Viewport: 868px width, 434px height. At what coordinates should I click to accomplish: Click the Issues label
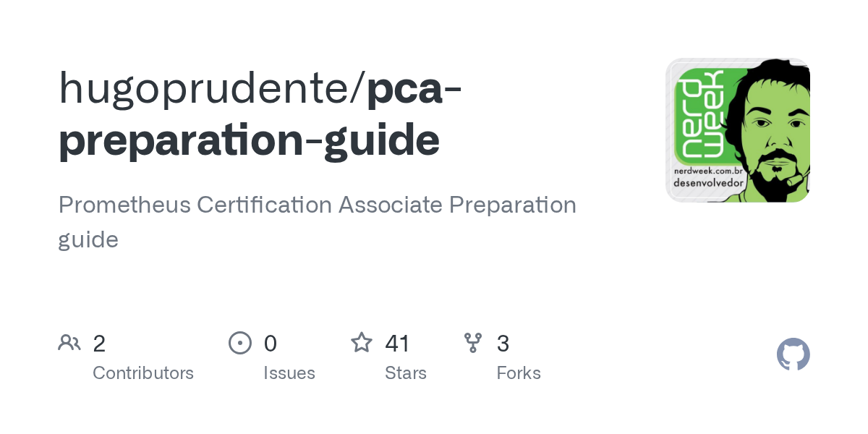289,373
